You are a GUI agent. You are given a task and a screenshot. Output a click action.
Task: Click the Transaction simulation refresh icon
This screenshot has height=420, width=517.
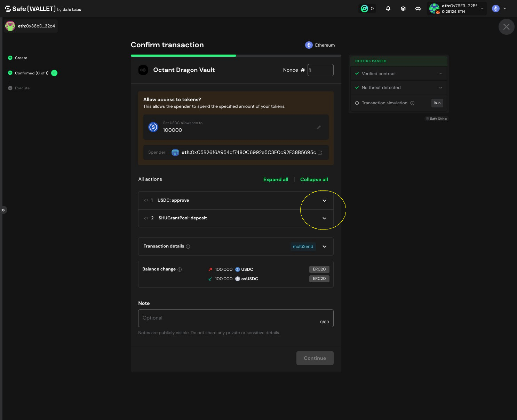coord(357,103)
